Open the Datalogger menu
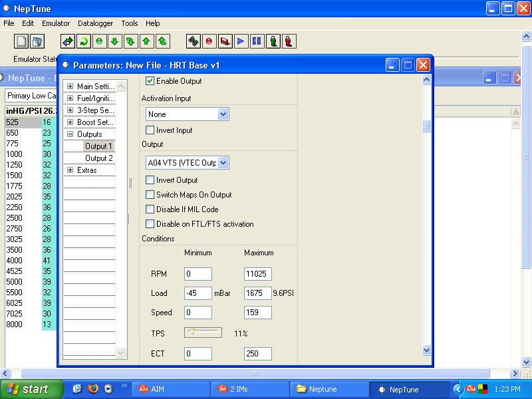The height and width of the screenshot is (399, 532). click(95, 23)
